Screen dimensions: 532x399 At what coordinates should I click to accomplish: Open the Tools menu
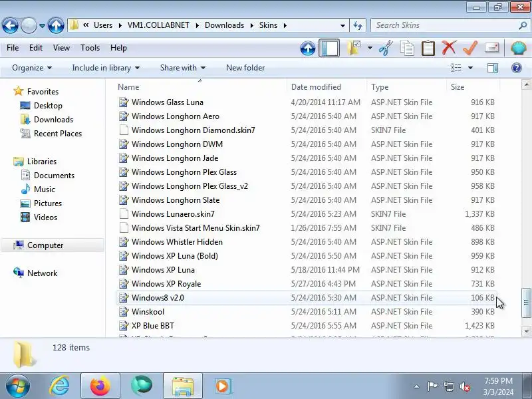pyautogui.click(x=90, y=48)
